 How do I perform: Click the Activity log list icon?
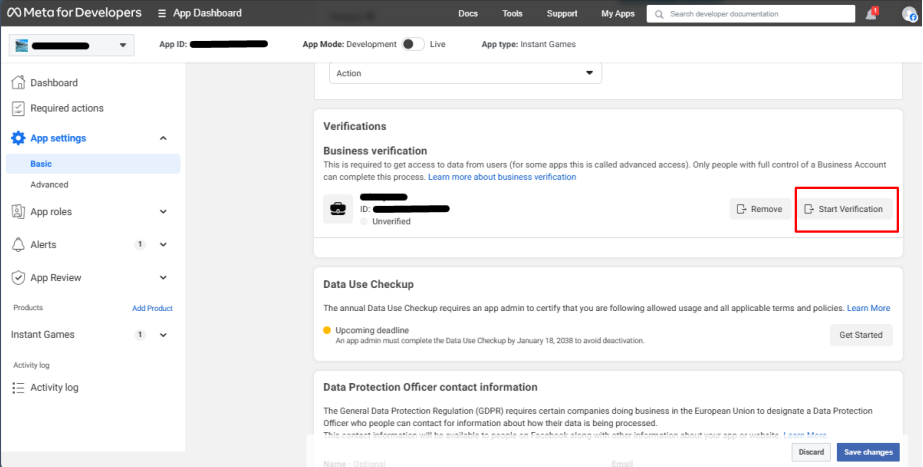[x=18, y=387]
